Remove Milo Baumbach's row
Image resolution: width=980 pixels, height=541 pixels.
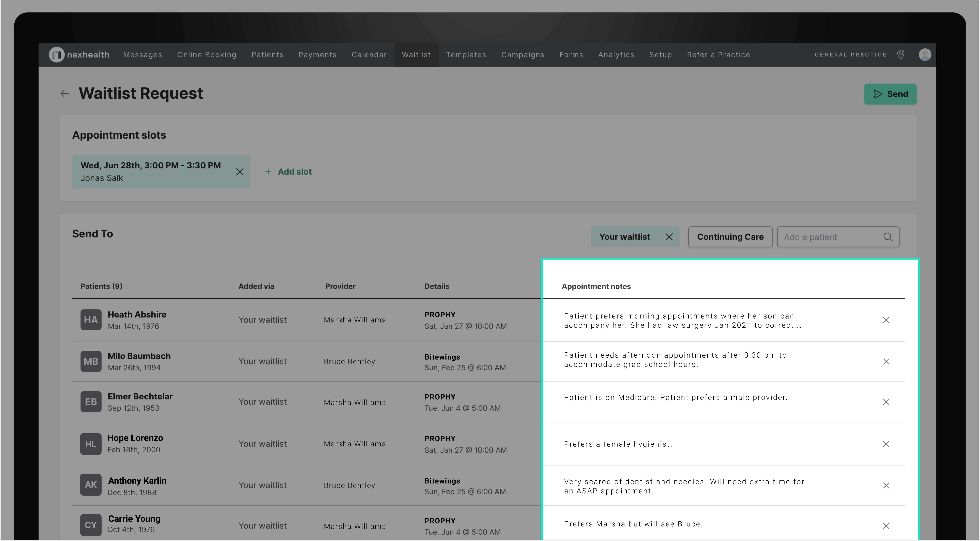pos(886,362)
